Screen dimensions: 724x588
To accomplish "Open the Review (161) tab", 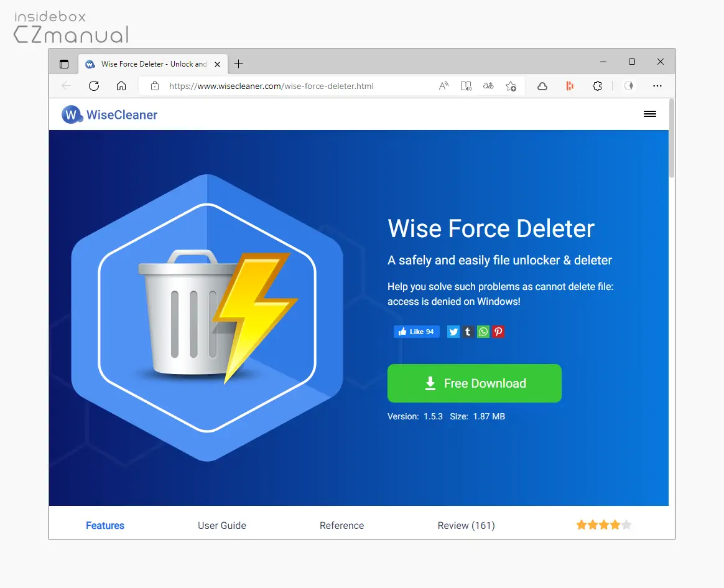I will pyautogui.click(x=466, y=525).
